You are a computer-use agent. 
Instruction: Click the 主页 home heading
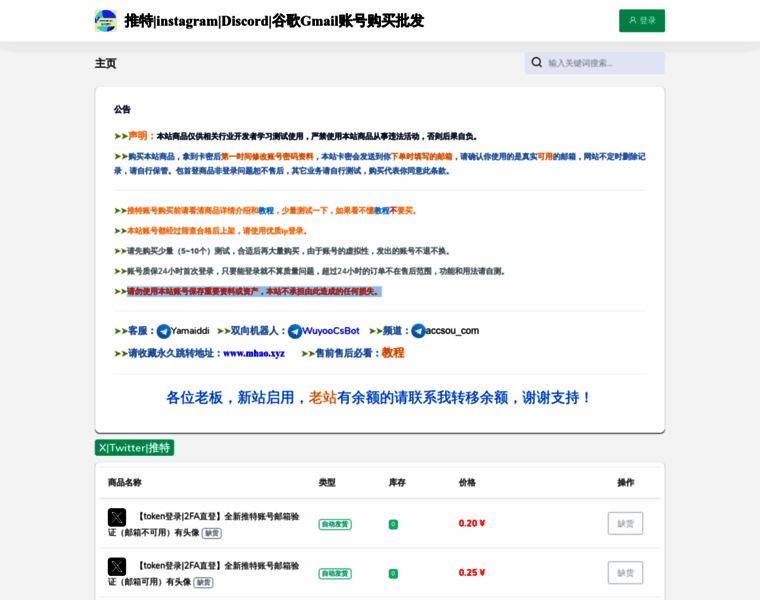click(105, 63)
